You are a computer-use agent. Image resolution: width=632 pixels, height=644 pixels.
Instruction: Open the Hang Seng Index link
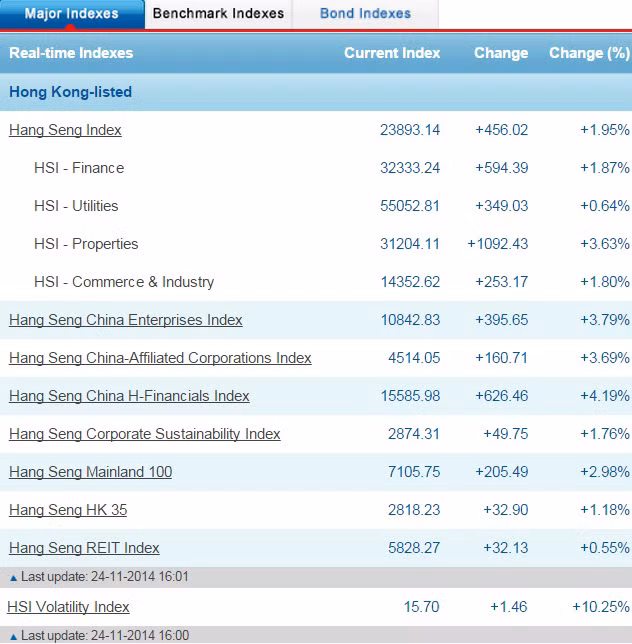tap(65, 130)
